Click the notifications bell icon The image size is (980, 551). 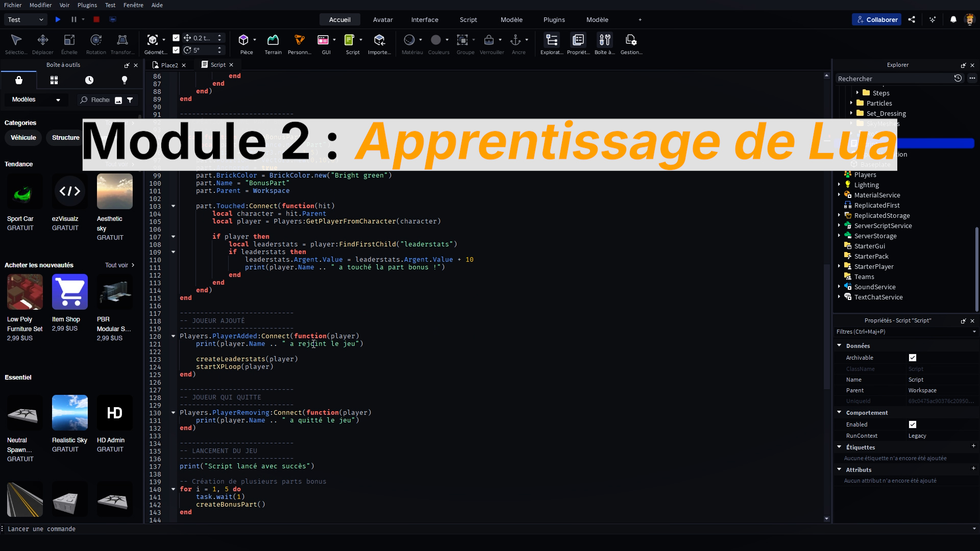coord(953,19)
